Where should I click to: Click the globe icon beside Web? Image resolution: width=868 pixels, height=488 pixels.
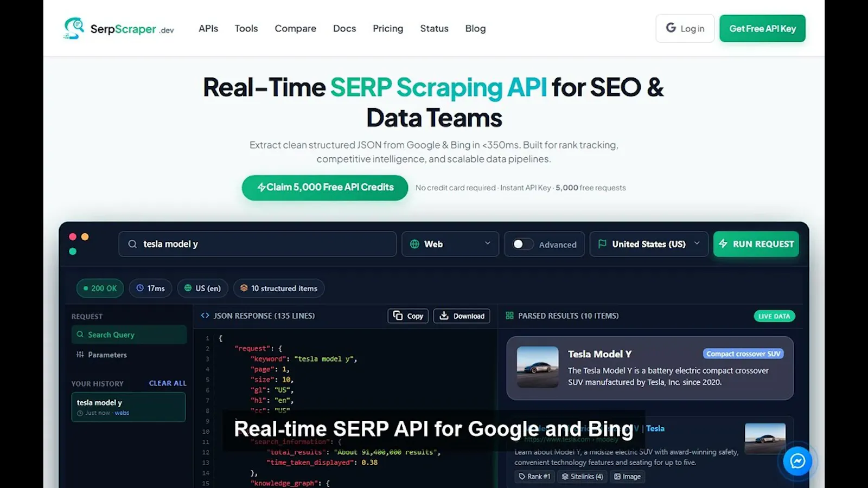[414, 244]
